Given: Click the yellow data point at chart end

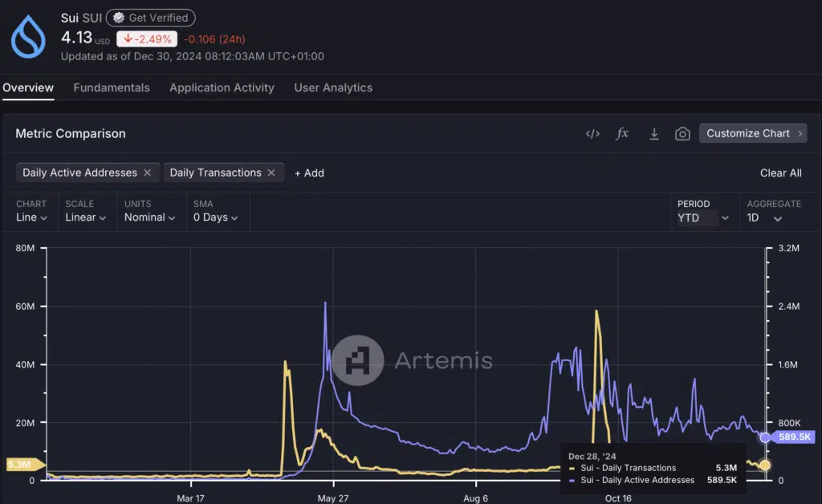Looking at the screenshot, I should click(765, 465).
